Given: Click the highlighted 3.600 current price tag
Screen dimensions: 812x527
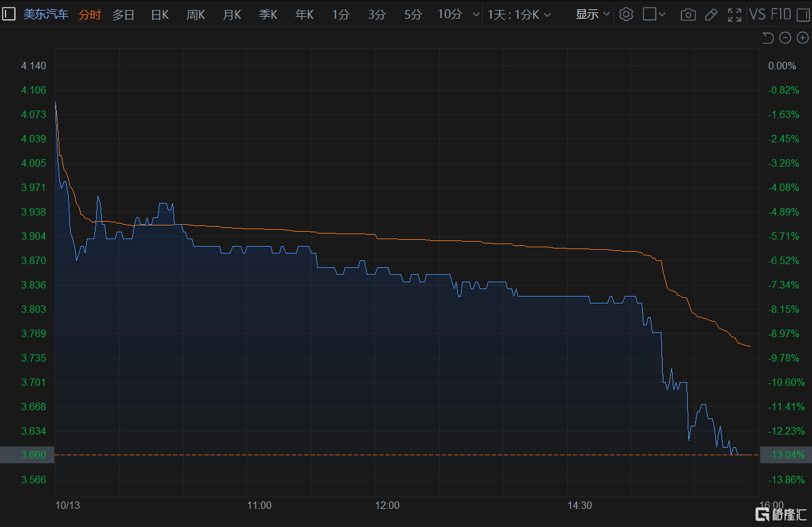Looking at the screenshot, I should coord(27,455).
